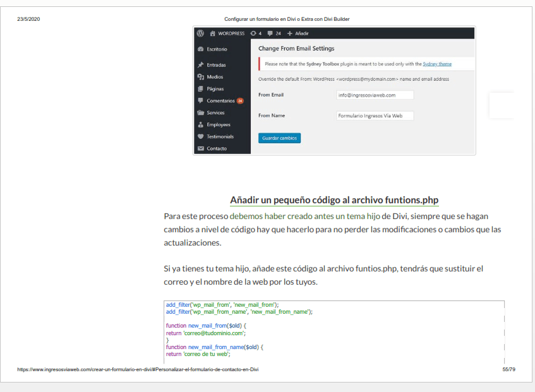Click the Escritorio dashboard icon

201,49
